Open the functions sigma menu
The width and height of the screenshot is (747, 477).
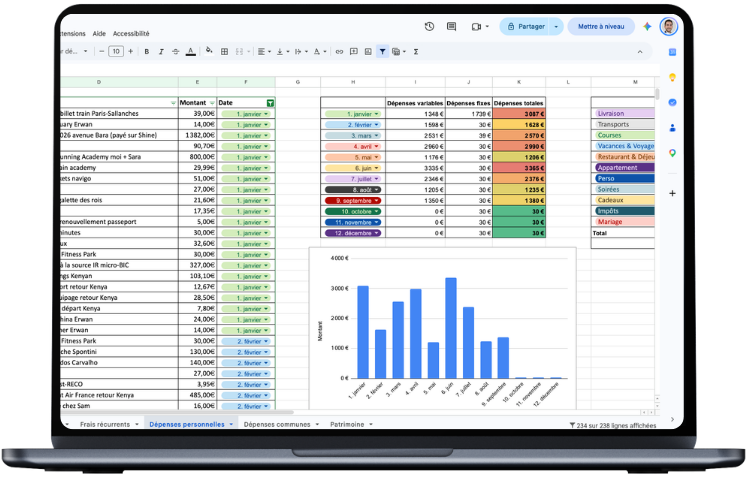[x=416, y=51]
